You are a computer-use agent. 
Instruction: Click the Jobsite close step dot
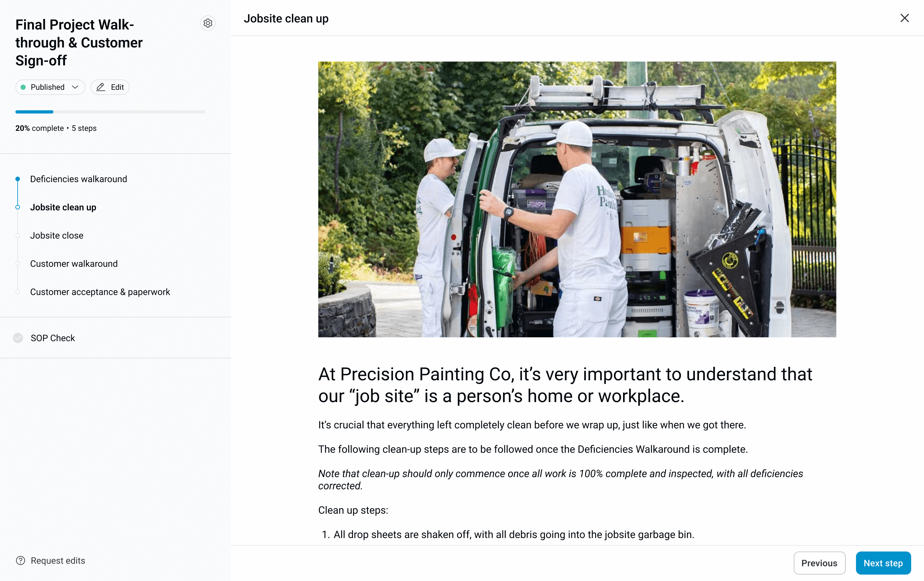coord(18,235)
